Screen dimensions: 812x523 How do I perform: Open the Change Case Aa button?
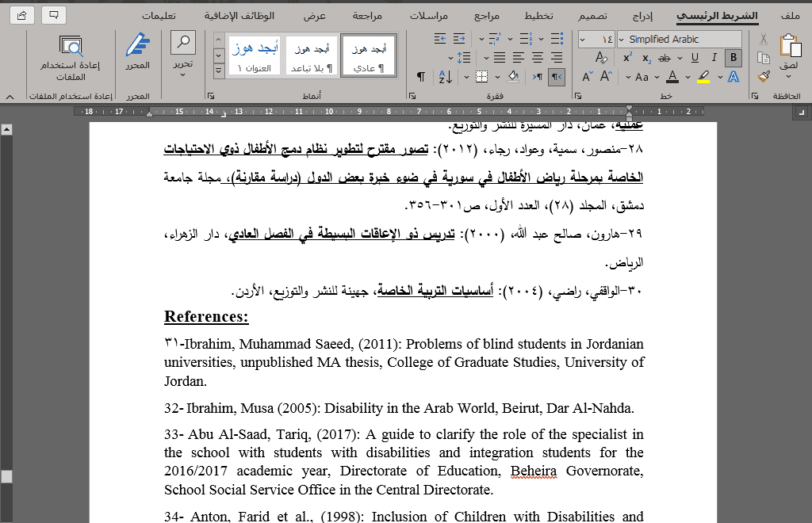pyautogui.click(x=642, y=77)
